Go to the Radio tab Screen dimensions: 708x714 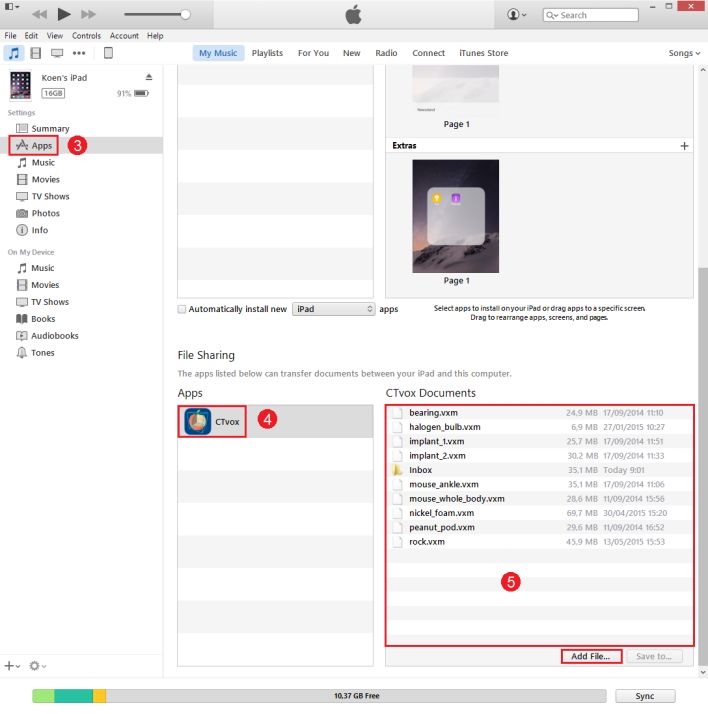pyautogui.click(x=386, y=53)
